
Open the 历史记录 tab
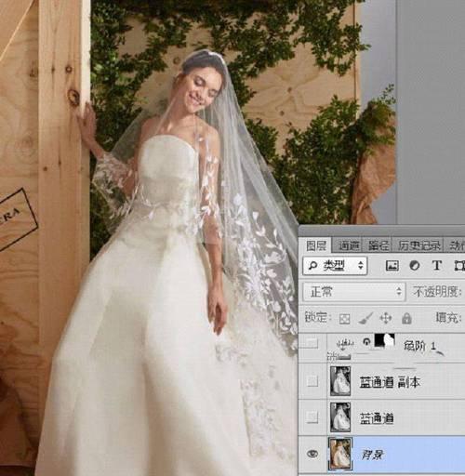click(418, 245)
